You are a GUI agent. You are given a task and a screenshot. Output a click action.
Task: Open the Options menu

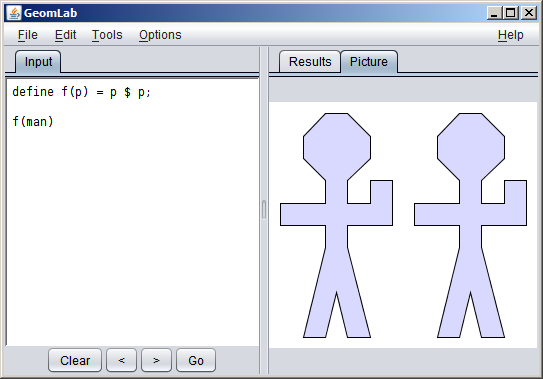click(160, 35)
